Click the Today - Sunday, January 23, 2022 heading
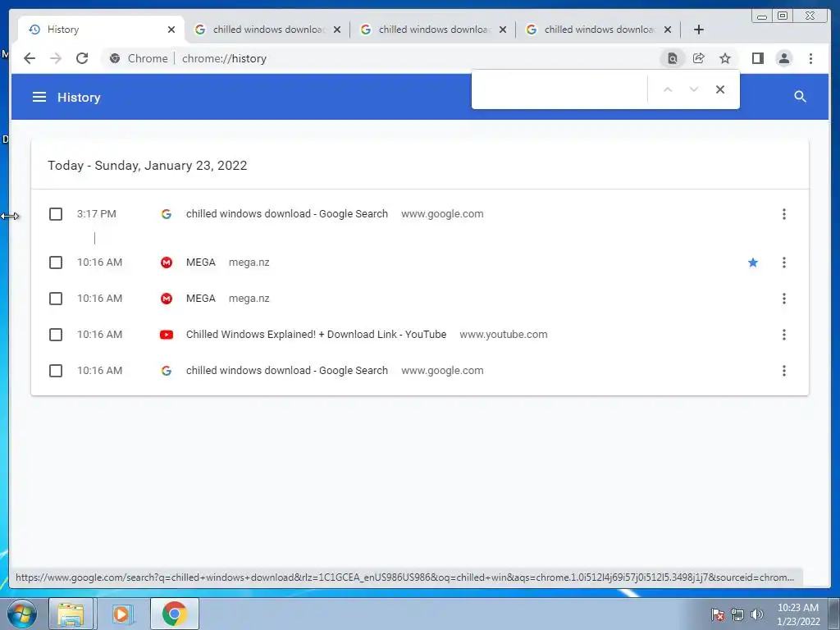The image size is (840, 630). pos(148,165)
